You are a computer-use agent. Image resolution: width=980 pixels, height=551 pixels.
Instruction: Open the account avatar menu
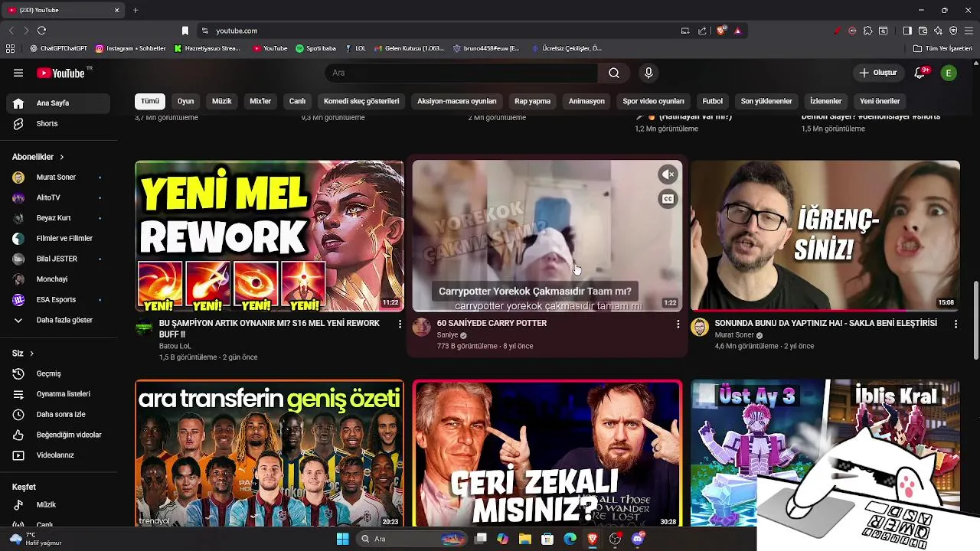tap(949, 73)
